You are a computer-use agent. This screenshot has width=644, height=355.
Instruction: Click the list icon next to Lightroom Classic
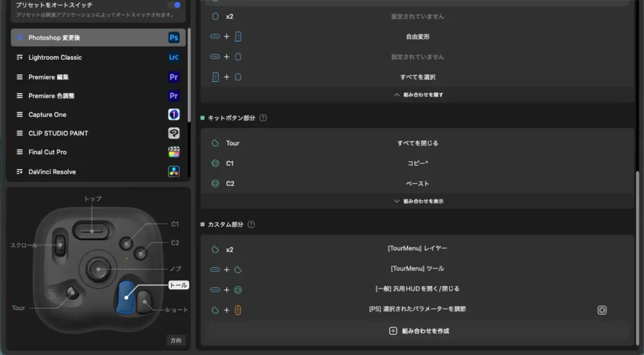[x=19, y=58]
